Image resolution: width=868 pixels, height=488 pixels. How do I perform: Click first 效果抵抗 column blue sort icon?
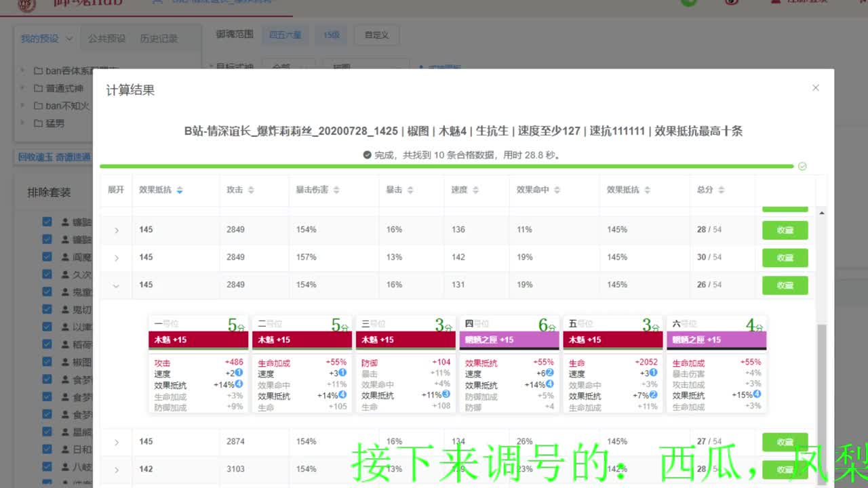click(x=179, y=190)
